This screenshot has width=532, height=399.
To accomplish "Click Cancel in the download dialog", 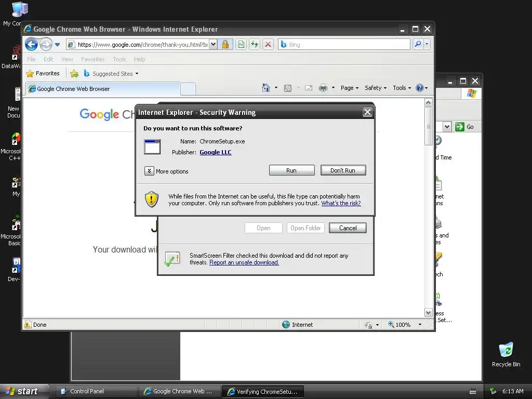I will point(348,228).
